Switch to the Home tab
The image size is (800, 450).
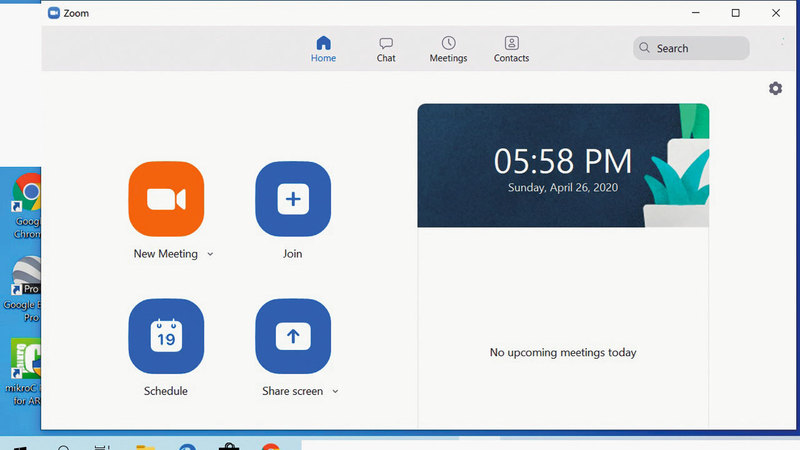pyautogui.click(x=323, y=49)
